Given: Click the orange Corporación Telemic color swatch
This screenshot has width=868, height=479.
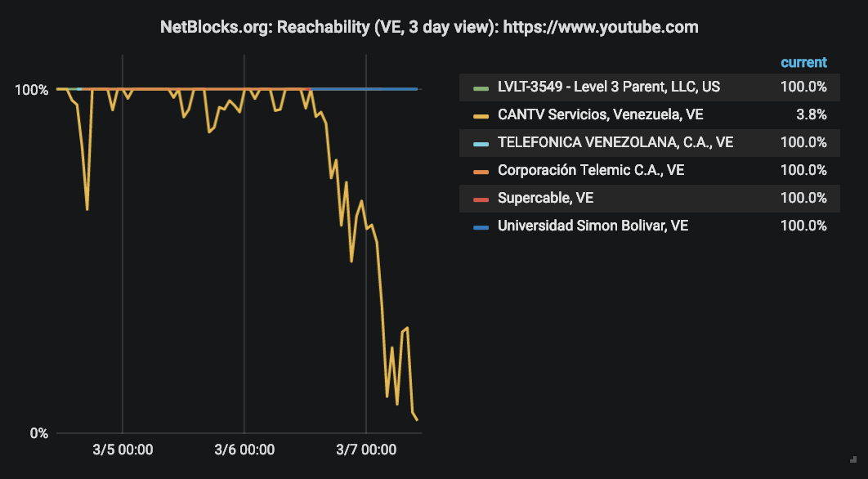Looking at the screenshot, I should pos(481,171).
